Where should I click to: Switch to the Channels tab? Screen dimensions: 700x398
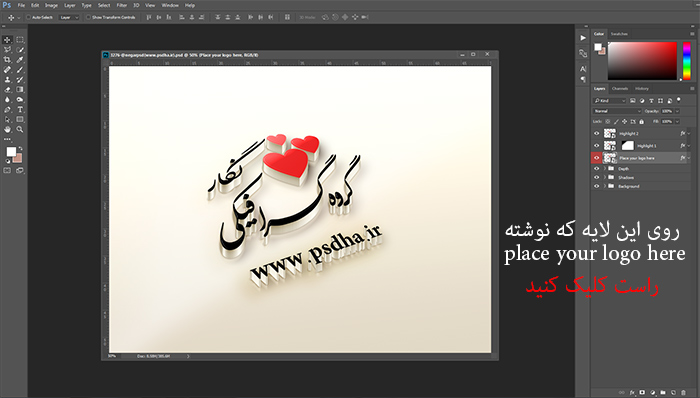(x=620, y=89)
